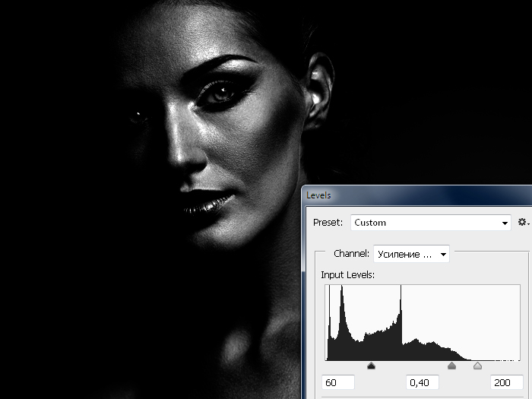Click the gray midtone input slider
The width and height of the screenshot is (532, 399).
click(x=451, y=366)
